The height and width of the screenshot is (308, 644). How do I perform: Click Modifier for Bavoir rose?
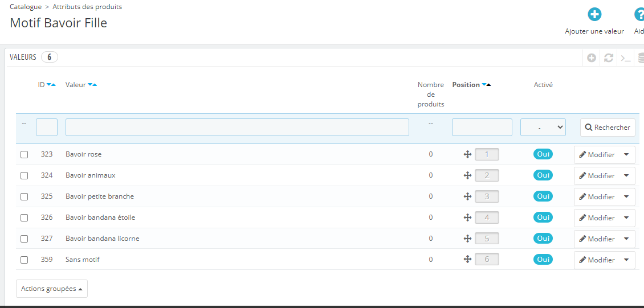(x=597, y=155)
